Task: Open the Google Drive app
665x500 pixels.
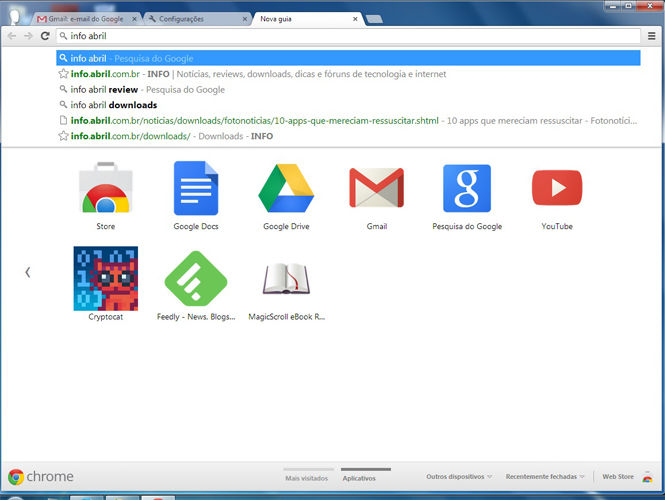Action: [286, 190]
